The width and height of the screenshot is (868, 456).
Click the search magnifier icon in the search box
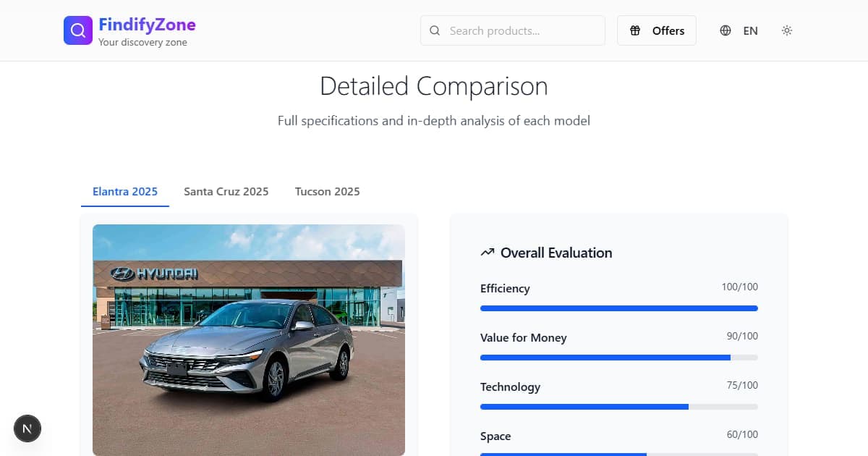click(x=435, y=30)
